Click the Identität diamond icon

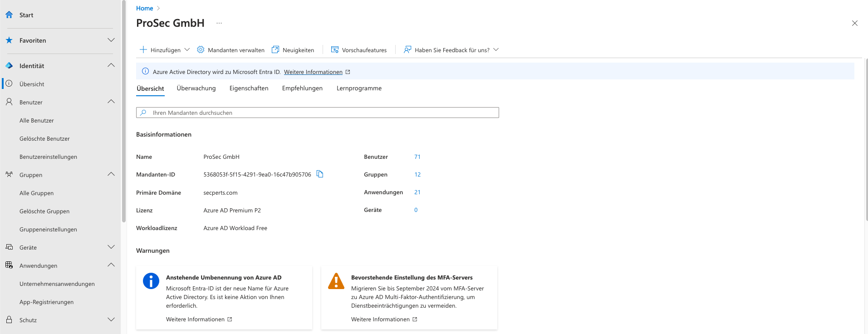coord(9,65)
